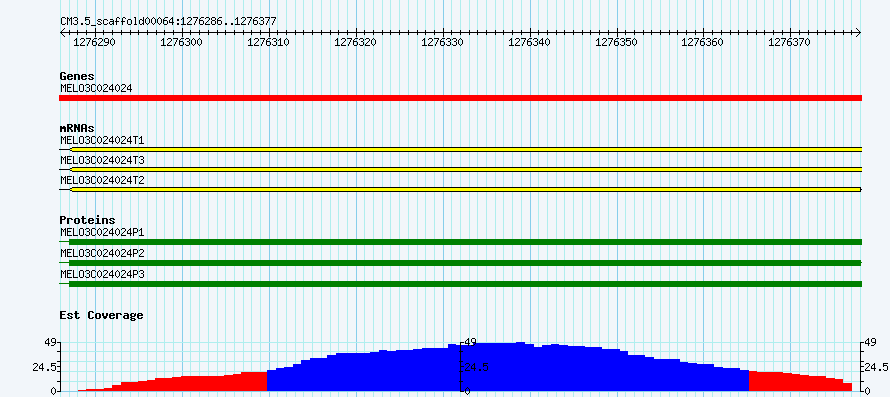Click ruler position 1276370
This screenshot has height=397, width=890.
pyautogui.click(x=790, y=43)
